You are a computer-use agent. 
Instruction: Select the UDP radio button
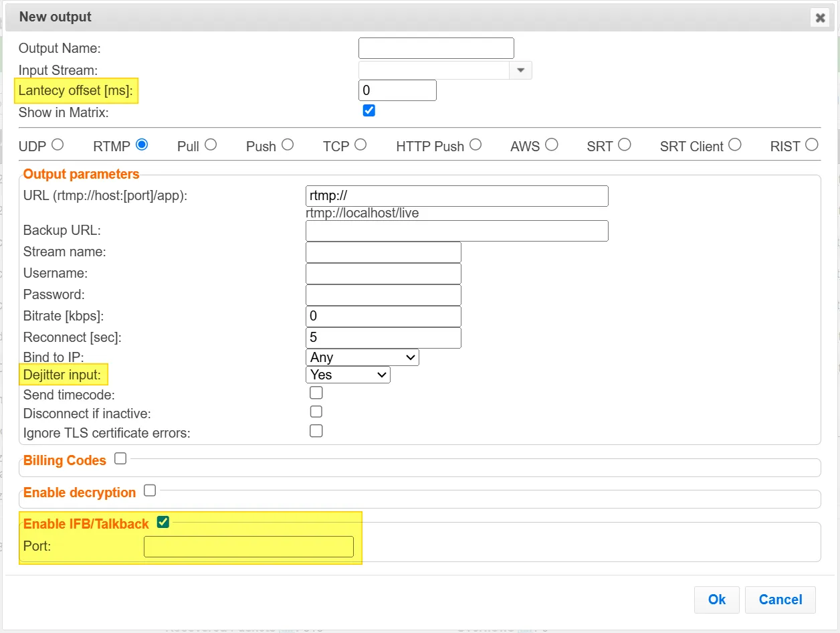58,145
